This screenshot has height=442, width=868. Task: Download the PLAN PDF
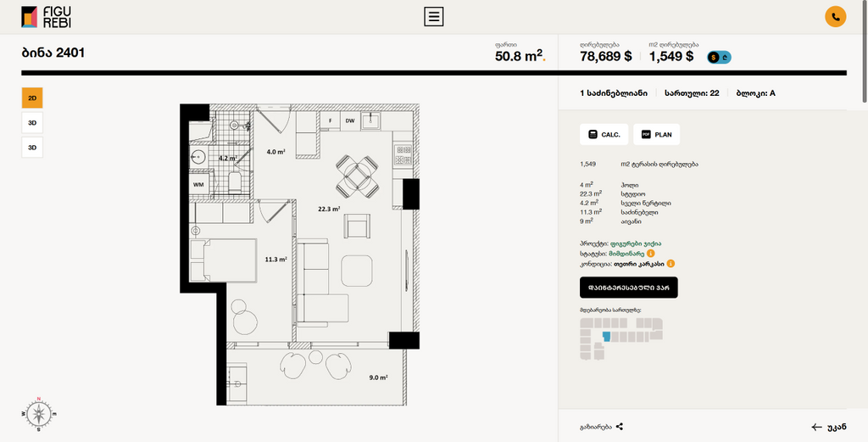tap(657, 135)
